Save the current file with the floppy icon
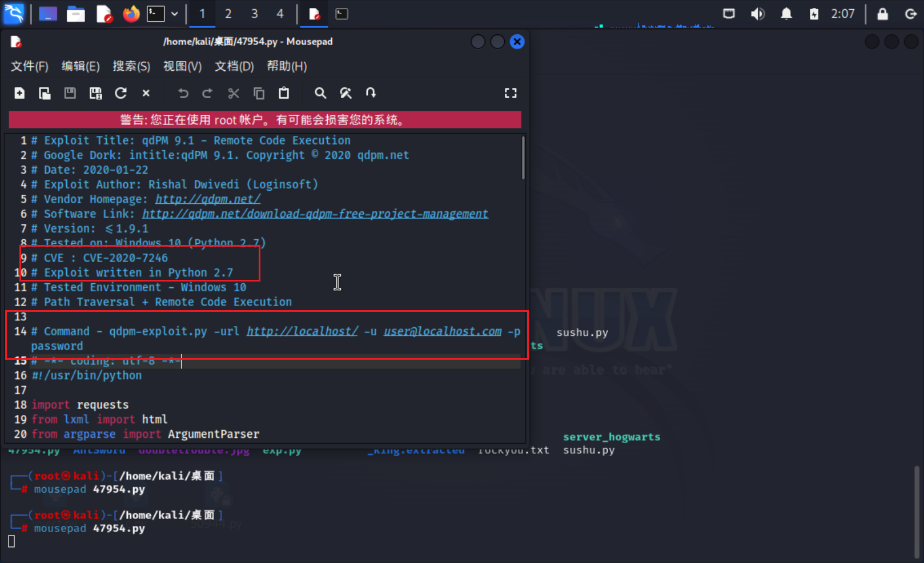Viewport: 924px width, 563px height. click(x=70, y=93)
